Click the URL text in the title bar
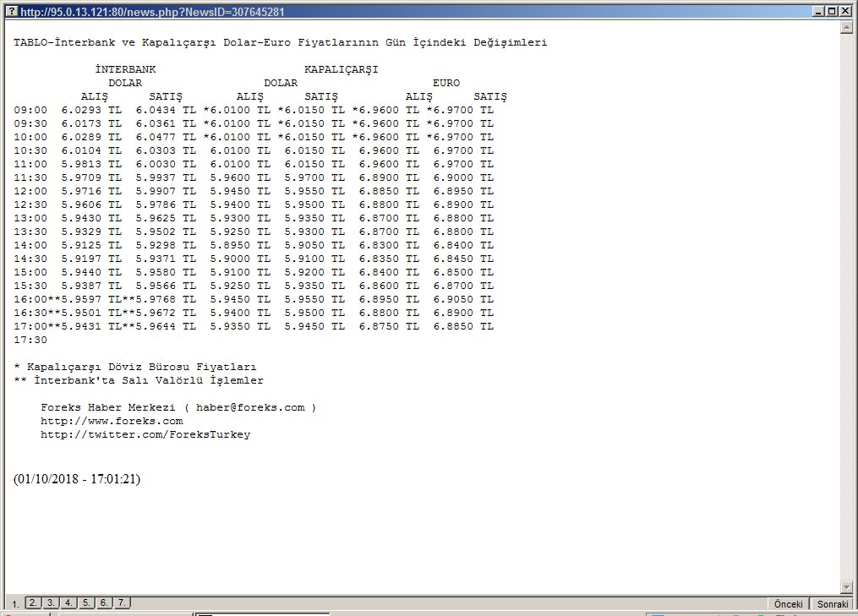Image resolution: width=858 pixels, height=616 pixels. click(152, 12)
